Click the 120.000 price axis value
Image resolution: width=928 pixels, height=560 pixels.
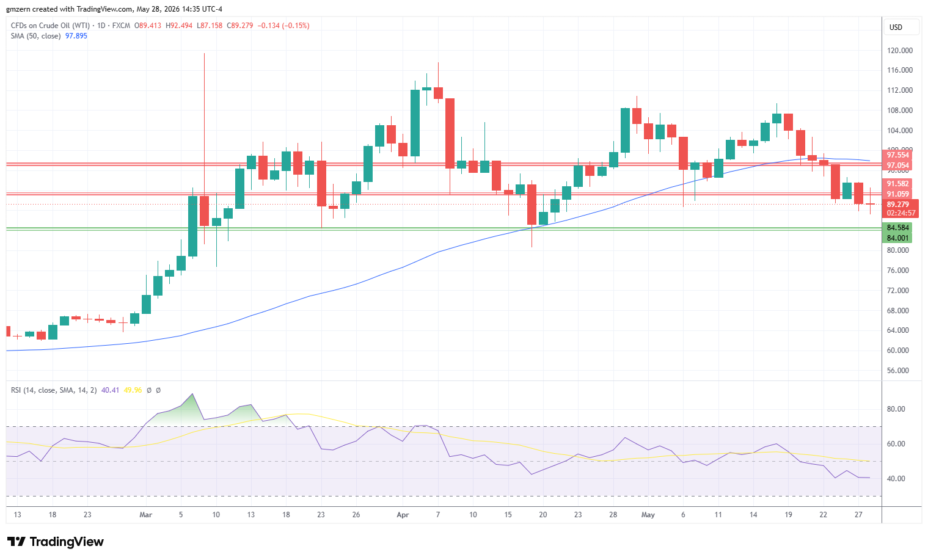[899, 51]
